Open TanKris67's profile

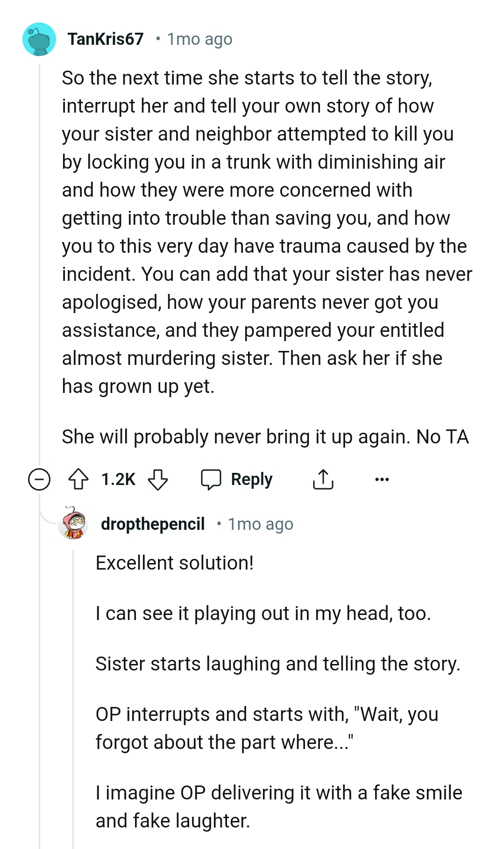click(105, 39)
